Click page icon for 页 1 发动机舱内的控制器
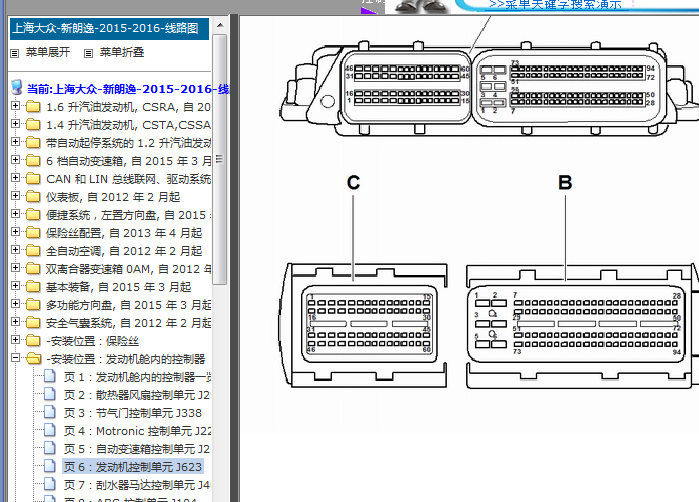The width and height of the screenshot is (699, 502). click(49, 377)
